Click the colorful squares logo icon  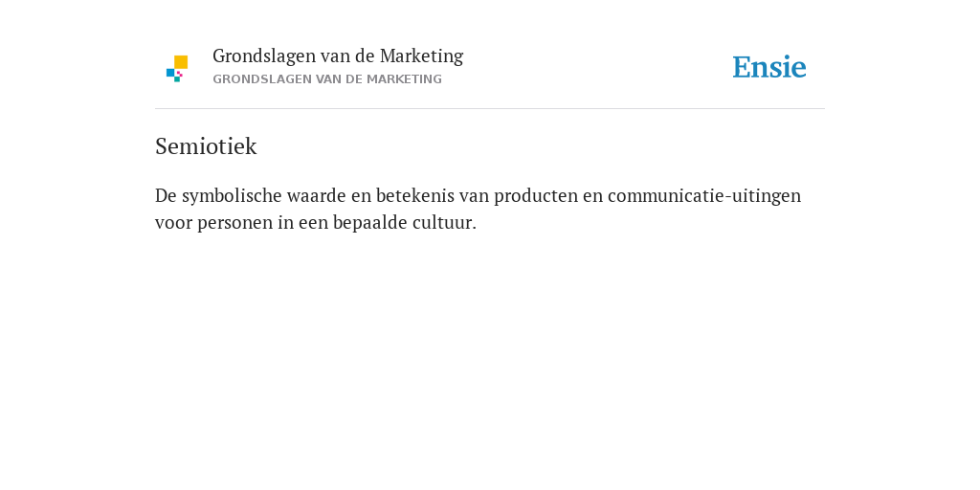coord(177,69)
